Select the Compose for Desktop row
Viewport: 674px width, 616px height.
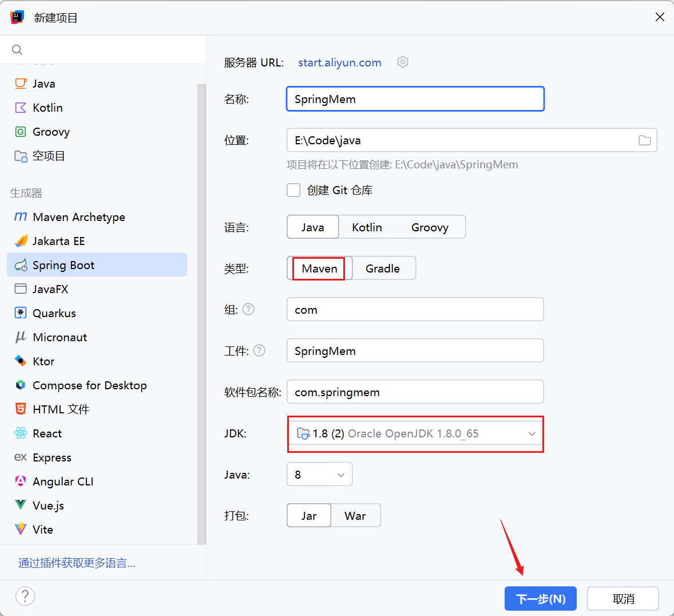coord(97,385)
